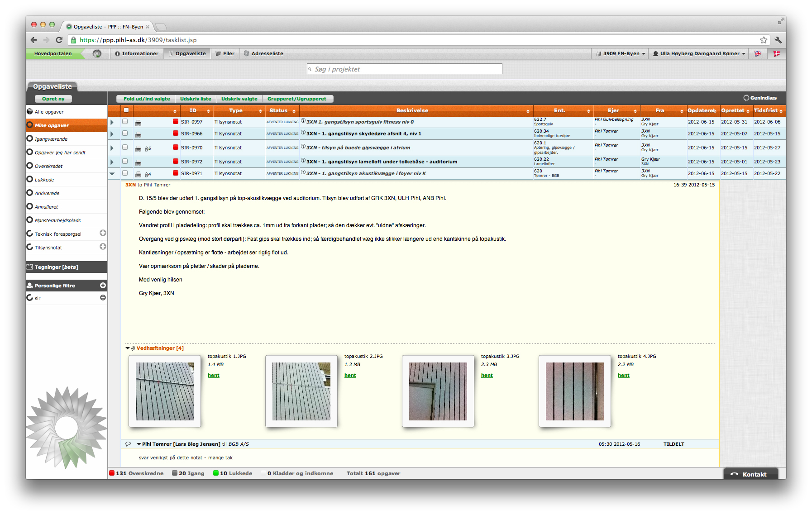Select the Danish flag language icon
The height and width of the screenshot is (515, 812).
coord(776,53)
